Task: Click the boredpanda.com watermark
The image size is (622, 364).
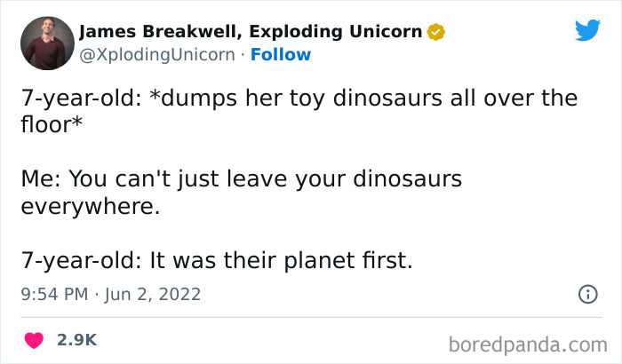Action: coord(529,343)
